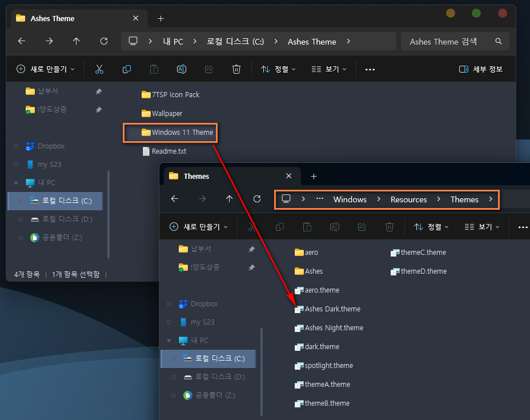Open 새로 만들기 dropdown in Ashes Theme window

tap(46, 69)
